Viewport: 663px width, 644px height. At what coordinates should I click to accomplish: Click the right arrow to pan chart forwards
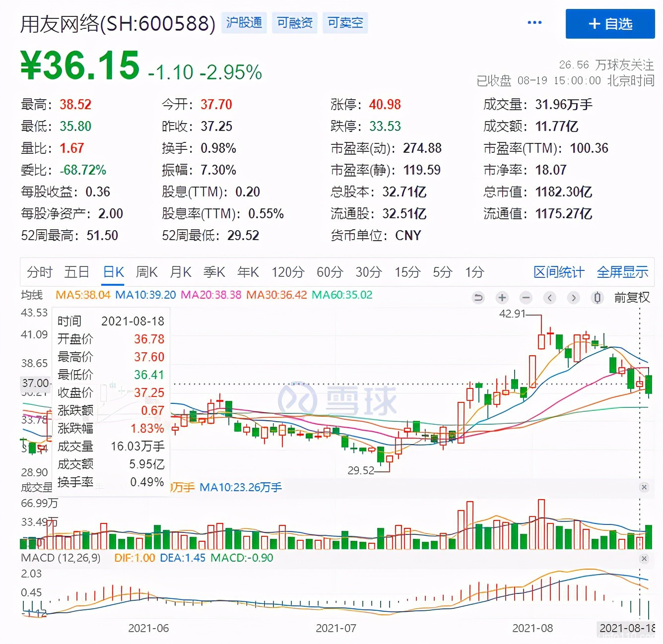[573, 298]
